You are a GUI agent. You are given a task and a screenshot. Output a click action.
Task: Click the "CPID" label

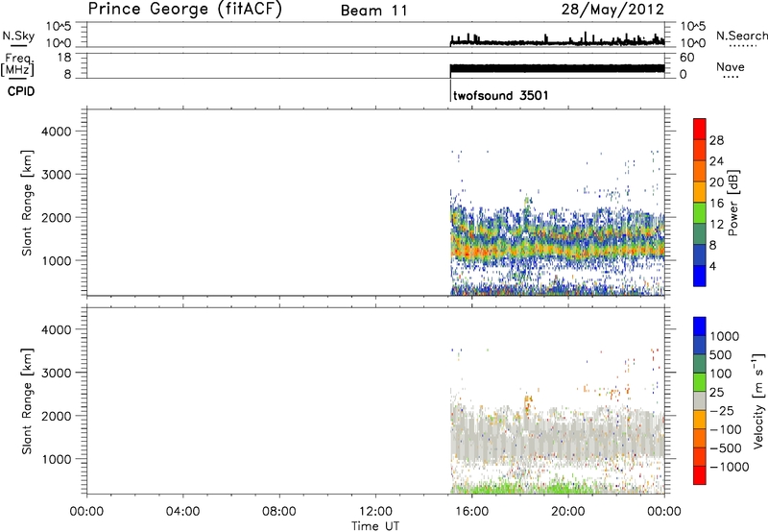(21, 91)
